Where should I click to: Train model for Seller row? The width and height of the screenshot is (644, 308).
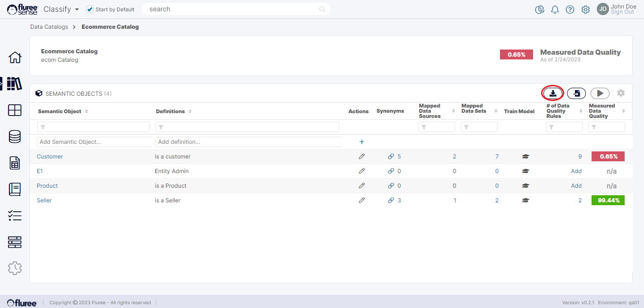coord(525,200)
